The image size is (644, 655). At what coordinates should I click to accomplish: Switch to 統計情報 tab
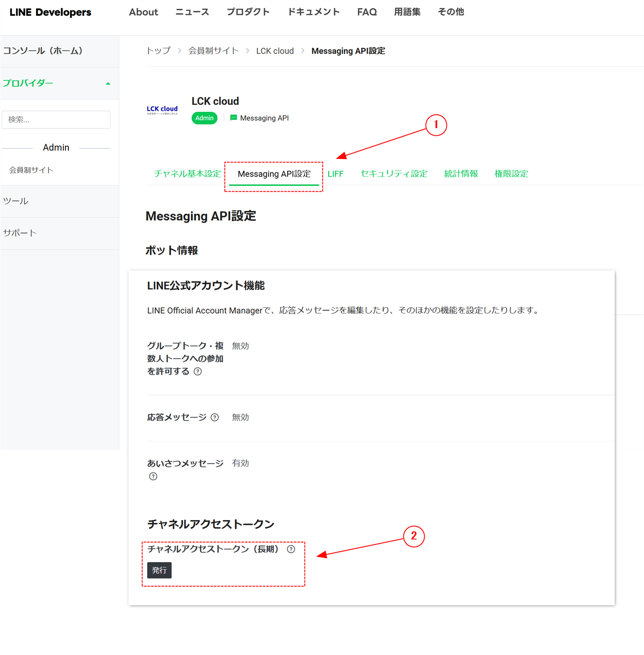[x=461, y=174]
